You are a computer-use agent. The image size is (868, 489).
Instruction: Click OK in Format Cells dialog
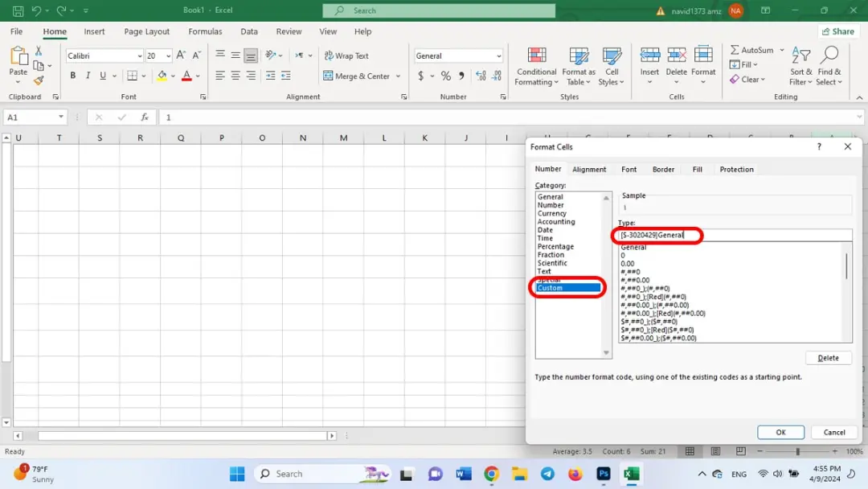(780, 433)
